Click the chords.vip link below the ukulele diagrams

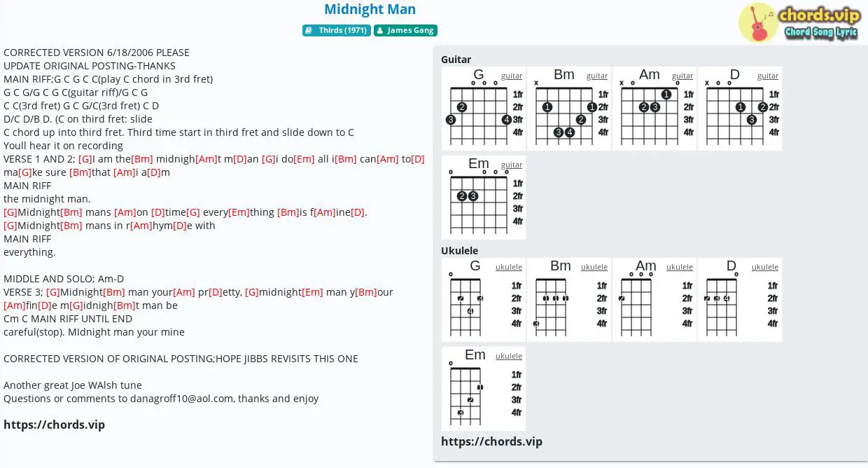tap(491, 441)
